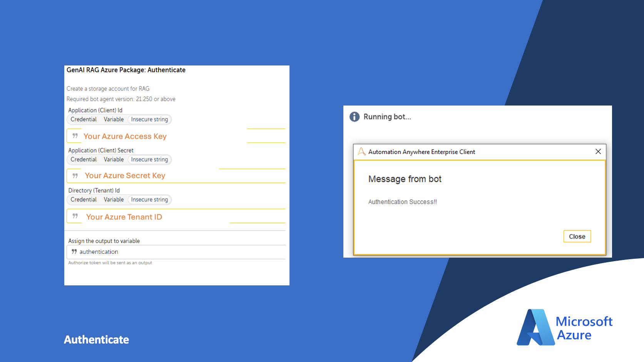The width and height of the screenshot is (644, 362).
Task: Pick Variable for Directory (Tenant) Id
Action: (x=114, y=199)
